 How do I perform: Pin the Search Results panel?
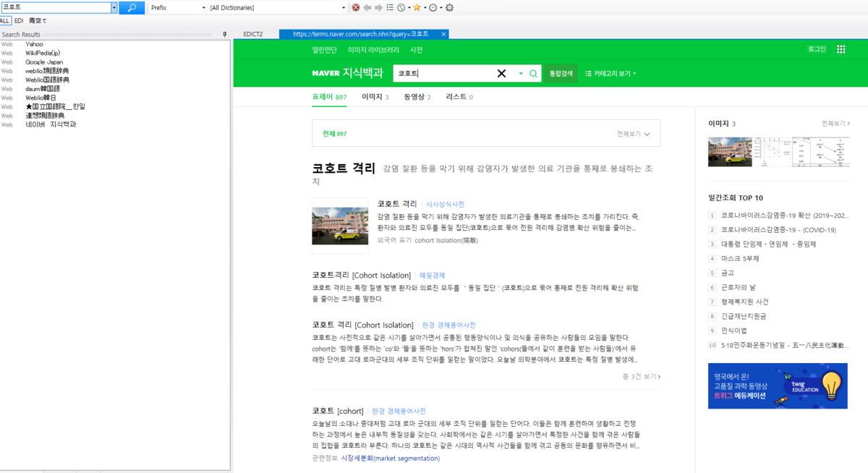(224, 34)
